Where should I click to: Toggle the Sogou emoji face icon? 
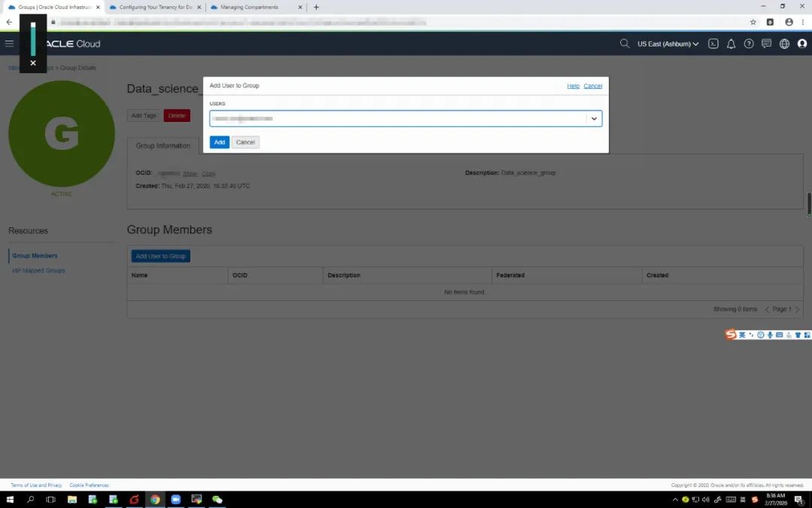(x=761, y=335)
